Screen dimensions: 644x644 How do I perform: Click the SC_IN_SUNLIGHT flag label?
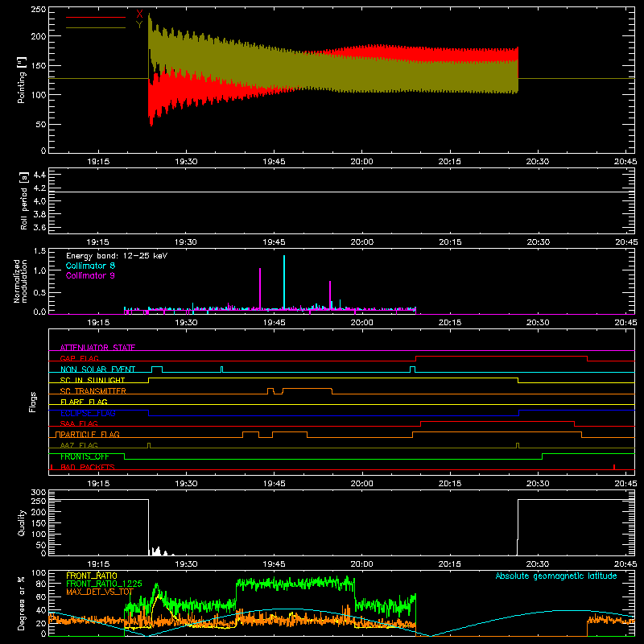pos(93,380)
